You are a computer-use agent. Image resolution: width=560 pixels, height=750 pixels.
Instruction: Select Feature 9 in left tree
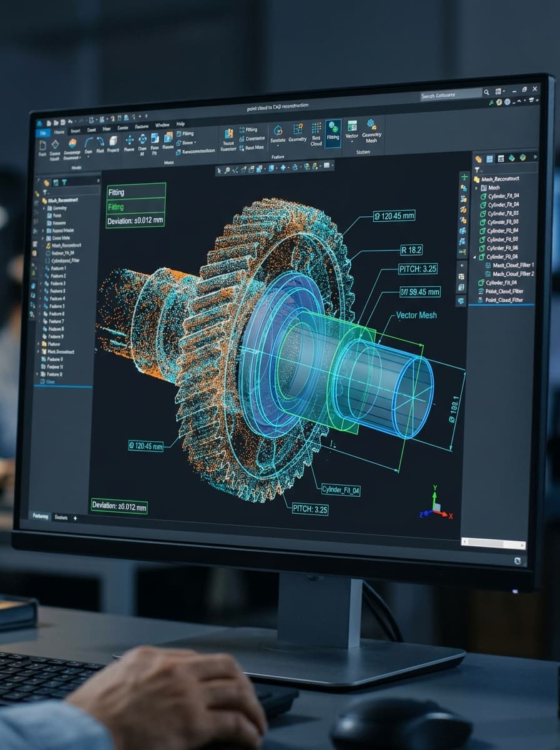[54, 336]
